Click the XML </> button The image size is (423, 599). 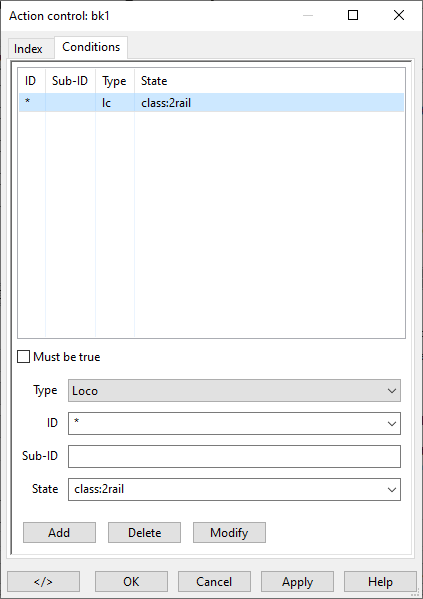pos(43,581)
